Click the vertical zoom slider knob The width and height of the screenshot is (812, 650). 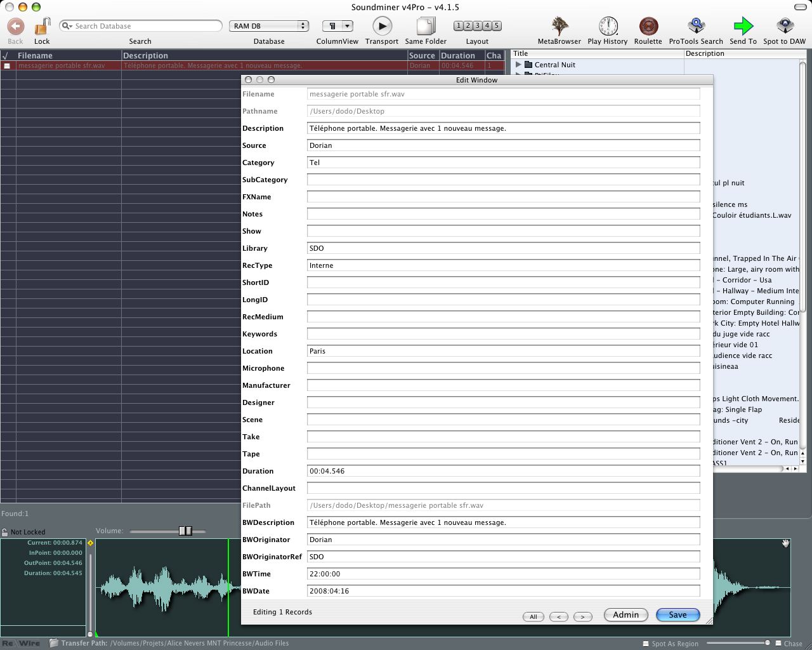pyautogui.click(x=90, y=633)
